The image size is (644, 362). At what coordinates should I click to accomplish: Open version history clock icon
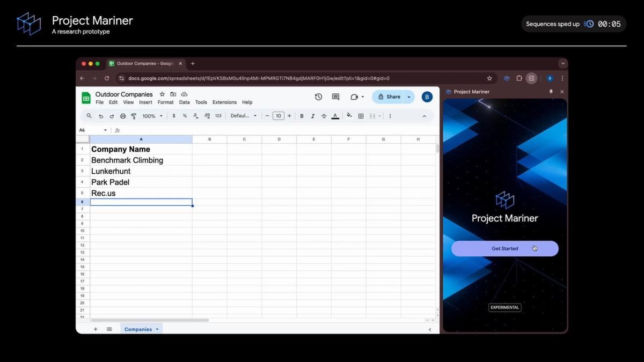tap(318, 97)
